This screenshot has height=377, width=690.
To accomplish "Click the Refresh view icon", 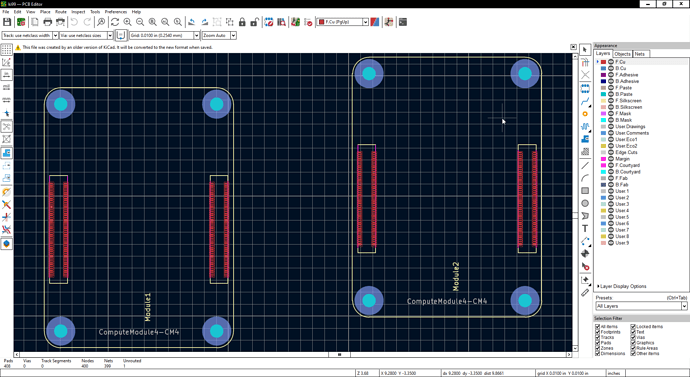I will 115,22.
